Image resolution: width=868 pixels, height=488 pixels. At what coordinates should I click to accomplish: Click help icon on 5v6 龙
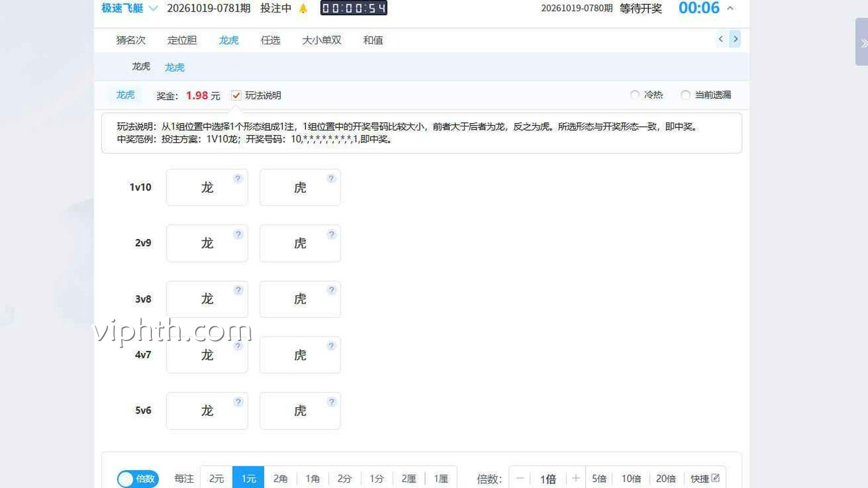click(x=238, y=402)
